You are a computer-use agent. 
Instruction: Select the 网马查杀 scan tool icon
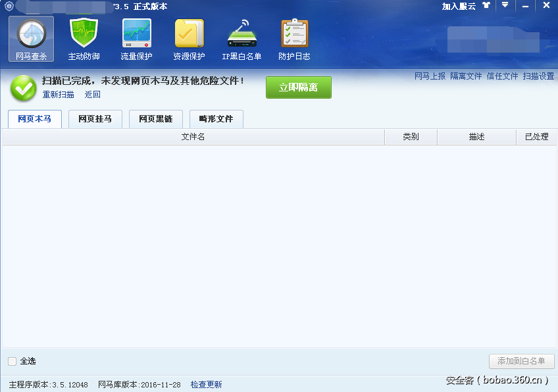pyautogui.click(x=30, y=39)
